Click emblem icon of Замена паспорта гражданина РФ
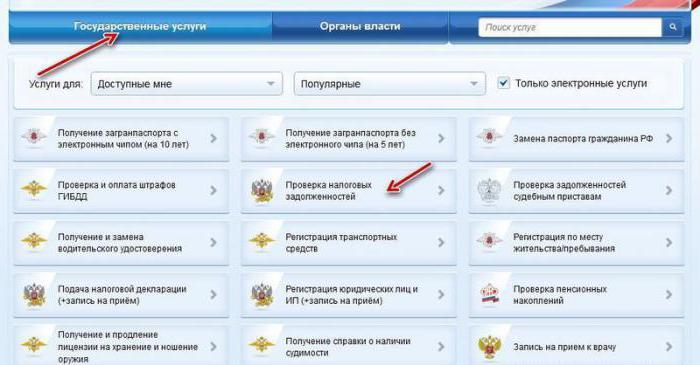The width and height of the screenshot is (700, 365). click(x=489, y=137)
